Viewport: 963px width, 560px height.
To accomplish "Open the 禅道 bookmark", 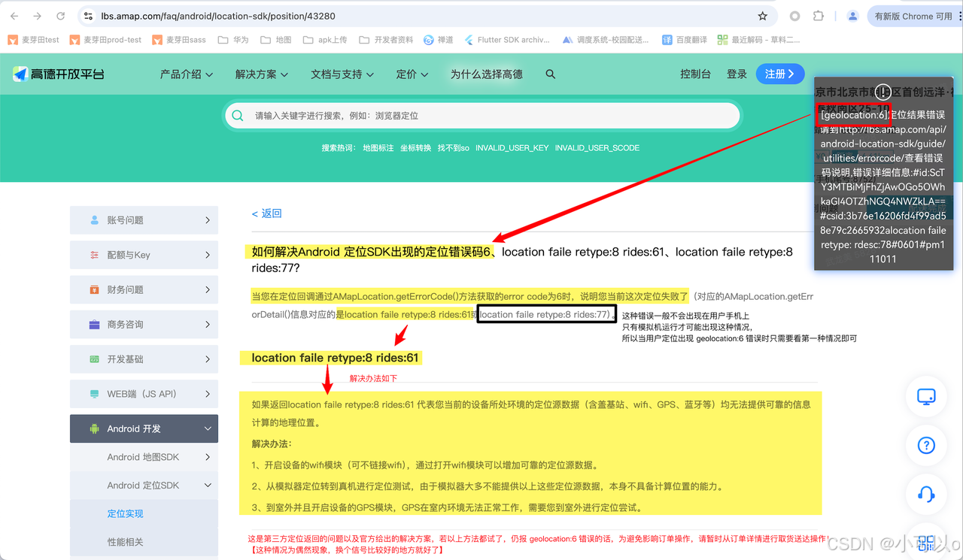I will coord(439,40).
